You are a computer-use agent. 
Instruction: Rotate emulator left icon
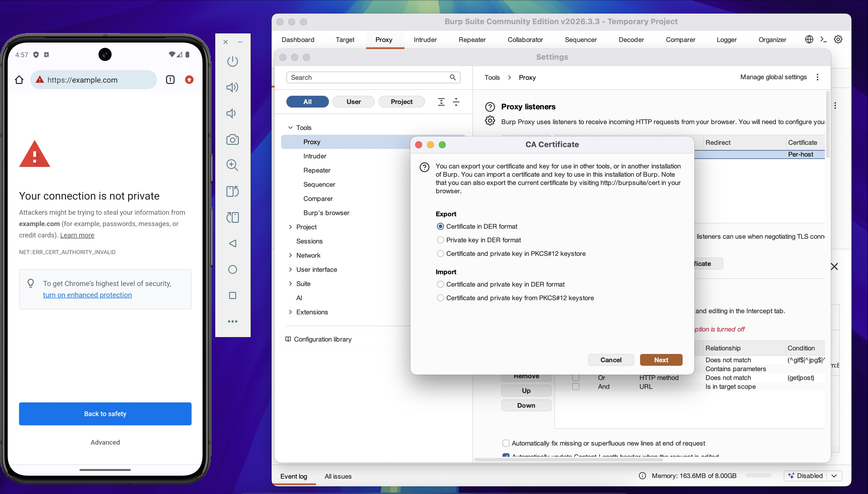click(233, 191)
